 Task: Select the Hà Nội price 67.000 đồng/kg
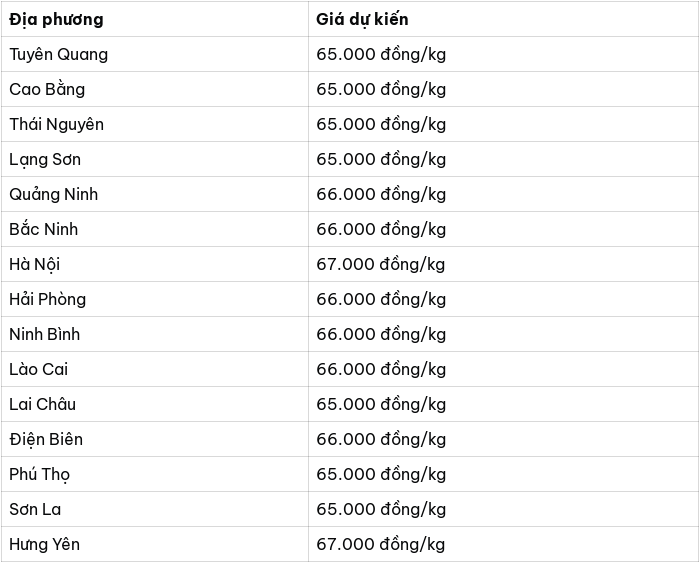pyautogui.click(x=381, y=264)
